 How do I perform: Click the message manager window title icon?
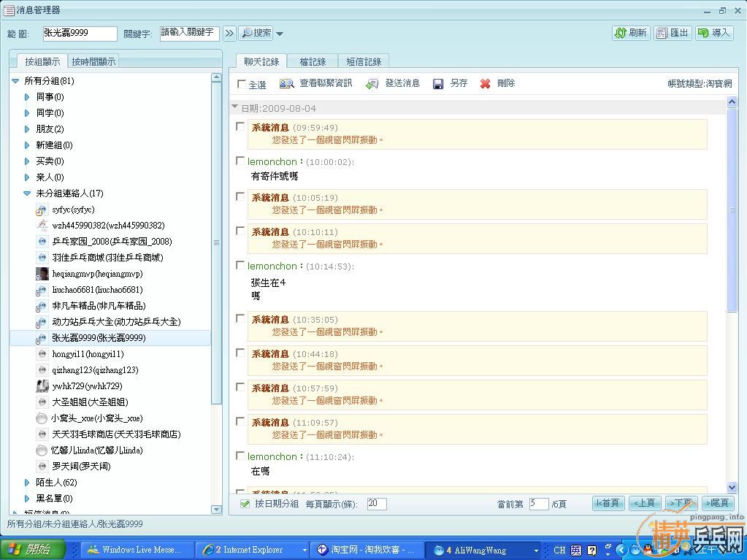click(x=9, y=10)
